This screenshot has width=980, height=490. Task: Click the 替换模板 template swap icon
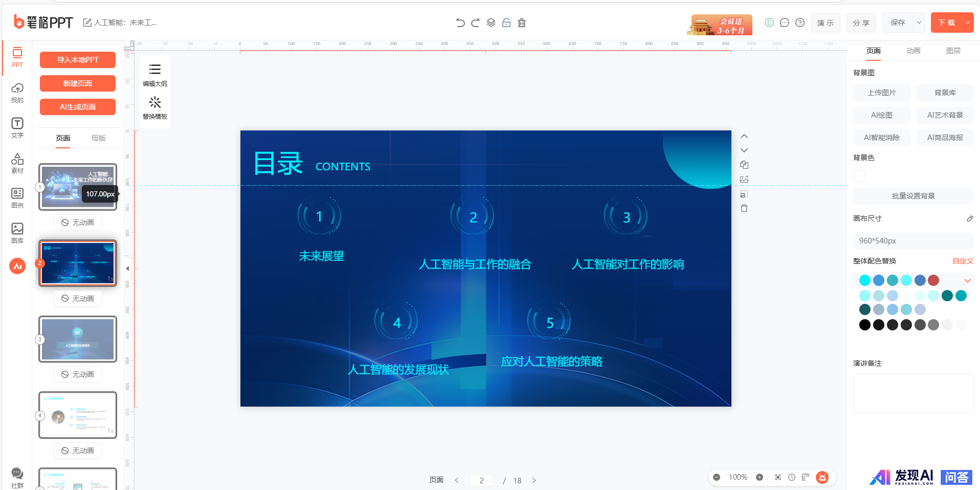(x=155, y=108)
